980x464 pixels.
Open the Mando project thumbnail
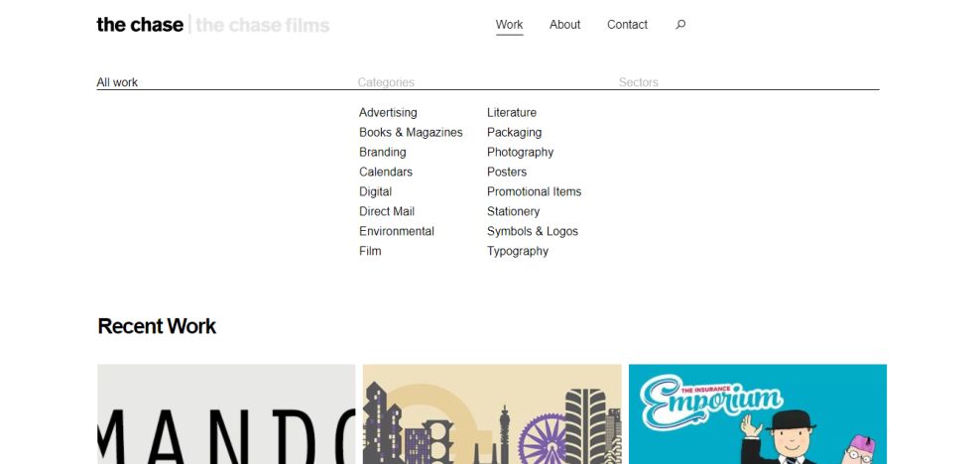pos(226,414)
